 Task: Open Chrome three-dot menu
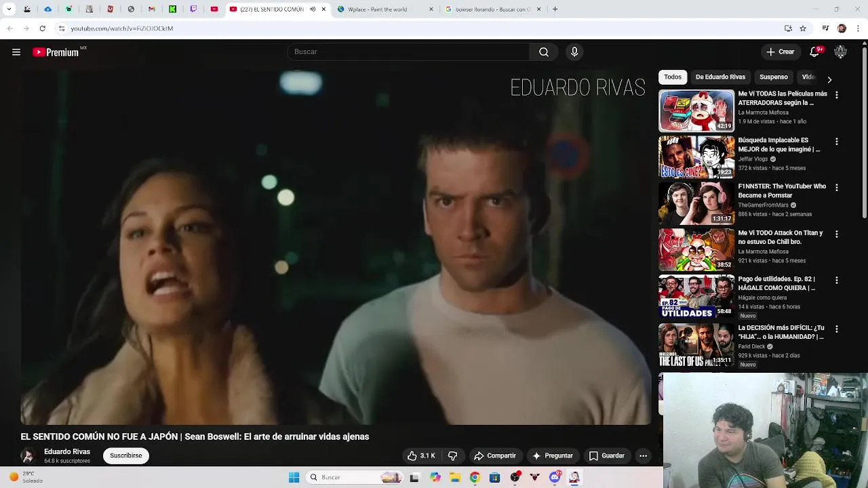point(859,28)
